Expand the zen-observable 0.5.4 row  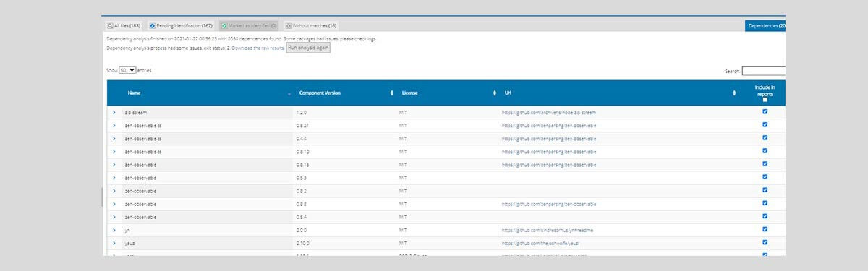click(x=114, y=217)
